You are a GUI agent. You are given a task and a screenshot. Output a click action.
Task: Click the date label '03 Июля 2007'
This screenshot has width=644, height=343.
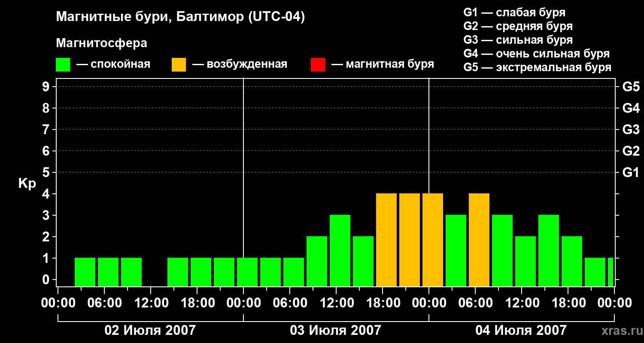pos(336,330)
